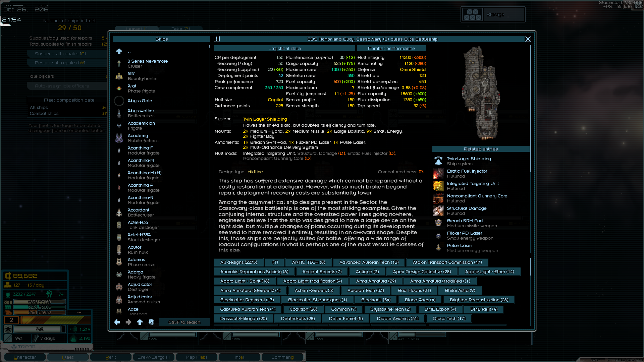Select the Accordant Battlecruiser entry
This screenshot has height=362, width=644.
pos(139,213)
